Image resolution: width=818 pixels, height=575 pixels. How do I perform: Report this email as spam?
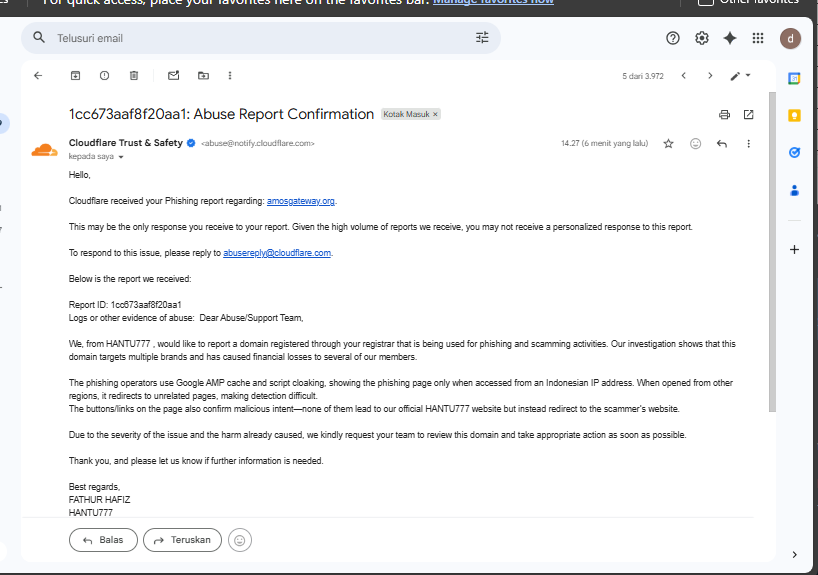click(104, 76)
